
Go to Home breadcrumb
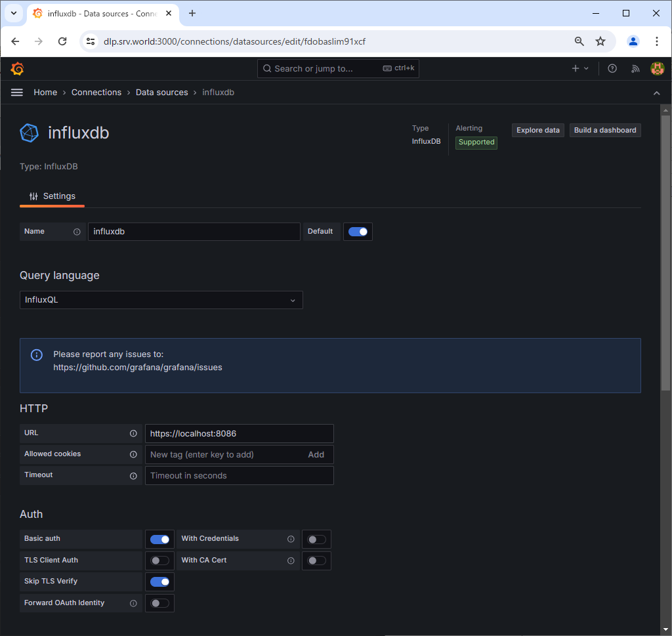pyautogui.click(x=45, y=93)
